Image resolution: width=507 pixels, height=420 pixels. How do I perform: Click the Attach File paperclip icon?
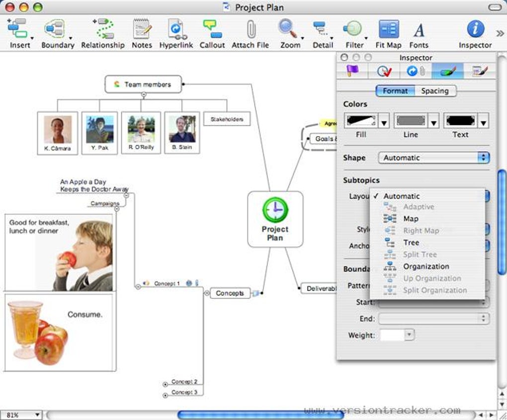tap(251, 28)
